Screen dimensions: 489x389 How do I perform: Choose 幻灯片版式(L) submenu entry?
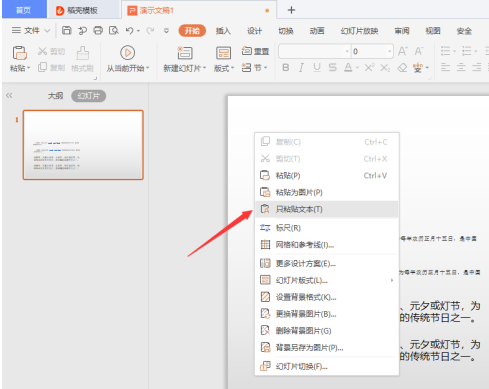[327, 280]
